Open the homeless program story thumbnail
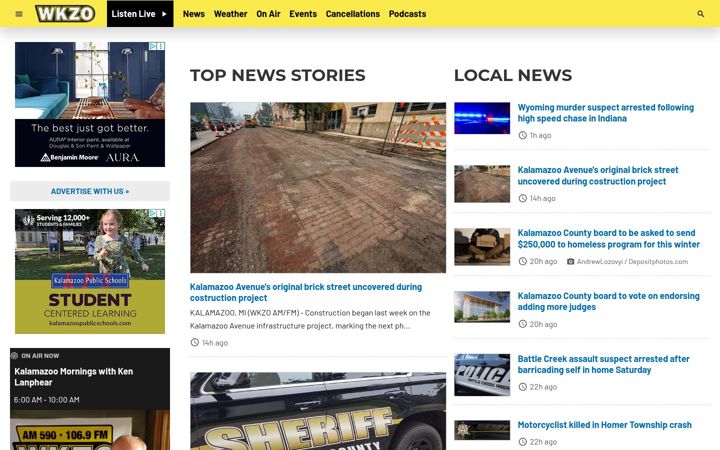The height and width of the screenshot is (450, 720). click(x=482, y=247)
